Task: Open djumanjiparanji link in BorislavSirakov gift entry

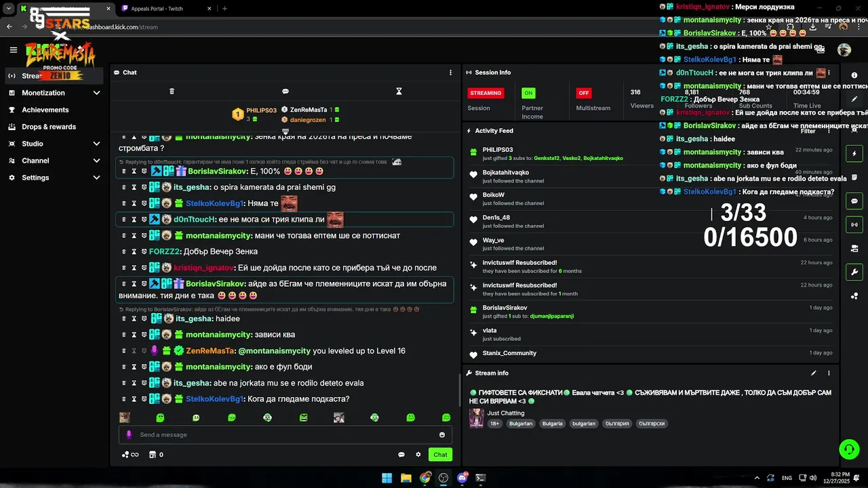Action: 552,316
